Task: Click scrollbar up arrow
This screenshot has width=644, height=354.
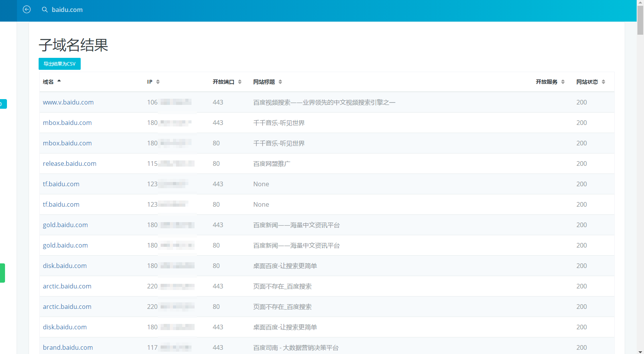Action: pyautogui.click(x=640, y=3)
